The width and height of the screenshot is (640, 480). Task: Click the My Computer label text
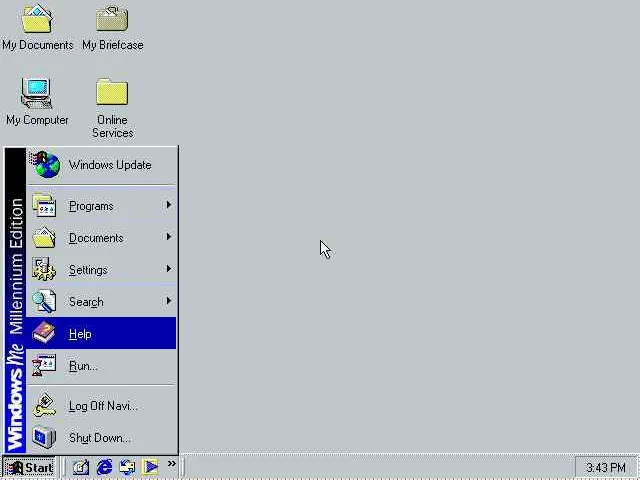(37, 120)
